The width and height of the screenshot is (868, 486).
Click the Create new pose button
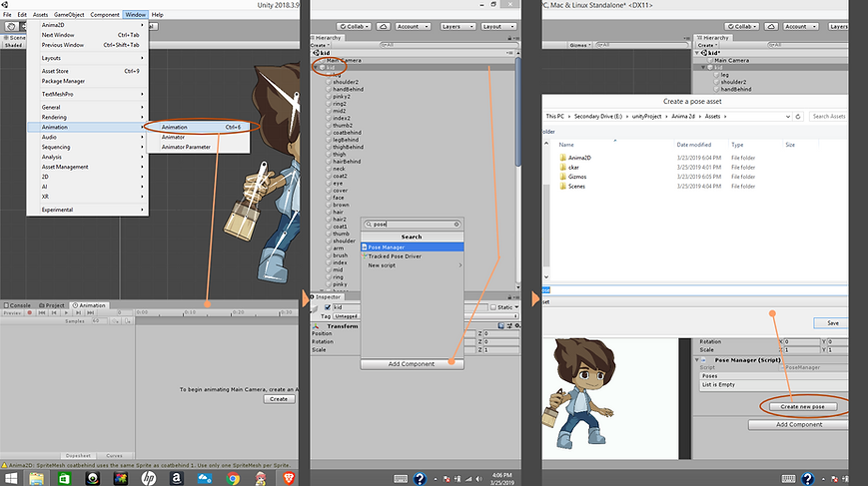click(x=802, y=406)
